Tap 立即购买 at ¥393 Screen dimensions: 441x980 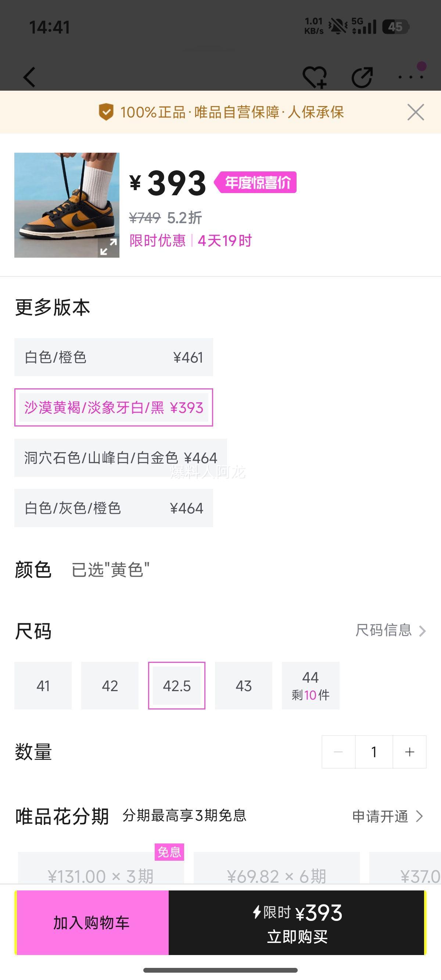pyautogui.click(x=297, y=922)
